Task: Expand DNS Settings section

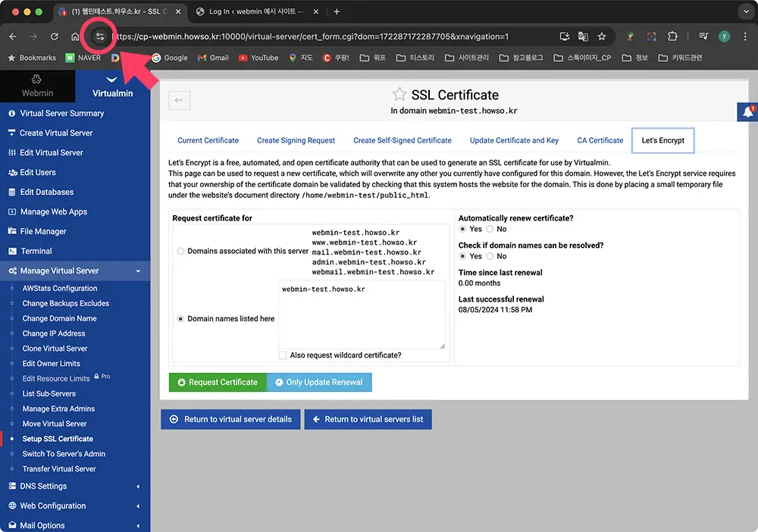Action: (x=75, y=486)
